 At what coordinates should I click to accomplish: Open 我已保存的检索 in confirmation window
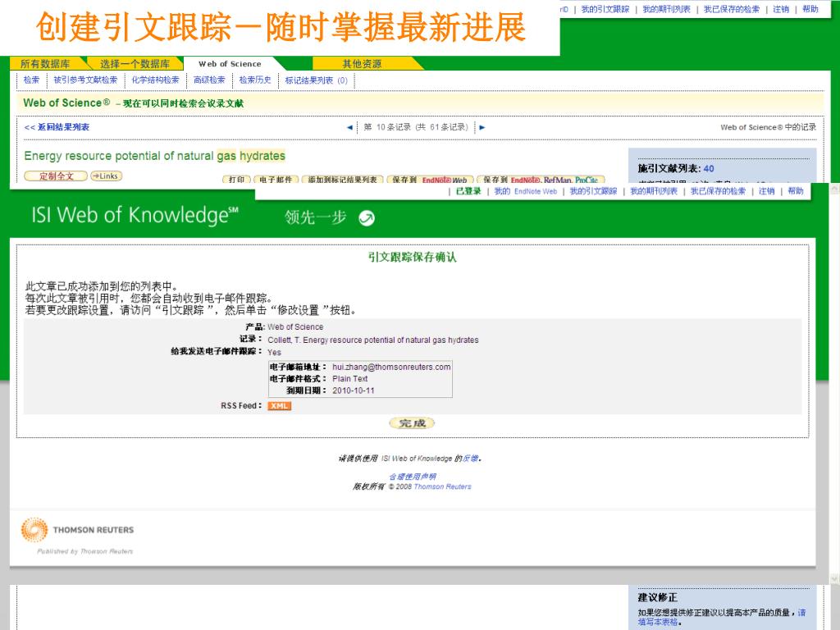[718, 191]
